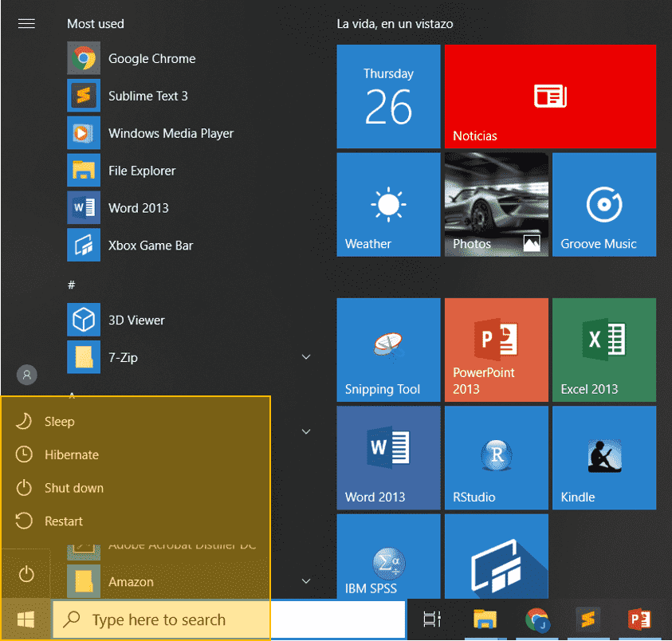Select Sleep from power menu
Viewport: 672px width, 641px height.
[59, 422]
